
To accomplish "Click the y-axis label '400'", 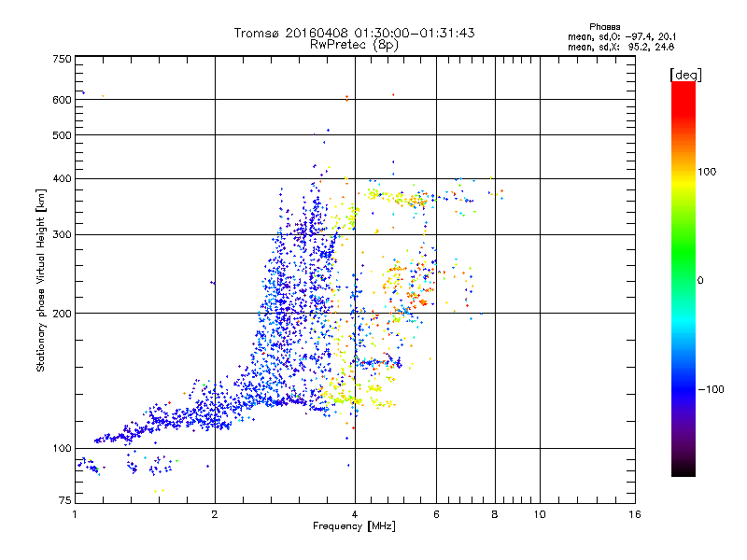I will [63, 178].
